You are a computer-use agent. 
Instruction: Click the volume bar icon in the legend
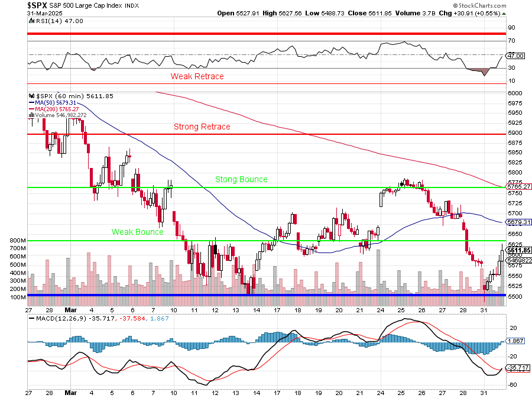coord(31,115)
